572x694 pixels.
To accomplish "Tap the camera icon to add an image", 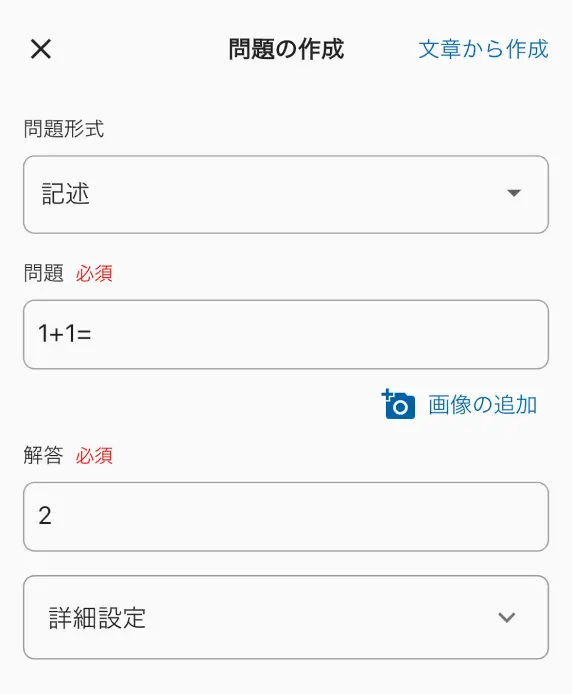I will 398,404.
